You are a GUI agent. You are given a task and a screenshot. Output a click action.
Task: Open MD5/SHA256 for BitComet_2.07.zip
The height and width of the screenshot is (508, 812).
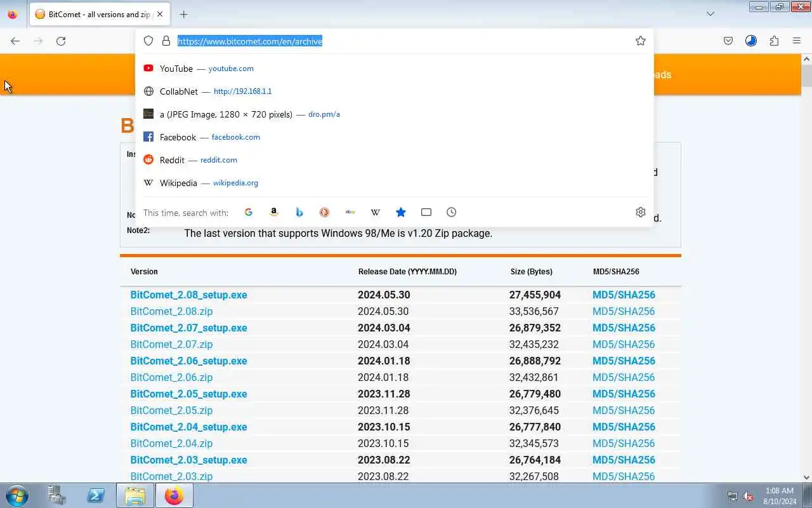point(624,344)
